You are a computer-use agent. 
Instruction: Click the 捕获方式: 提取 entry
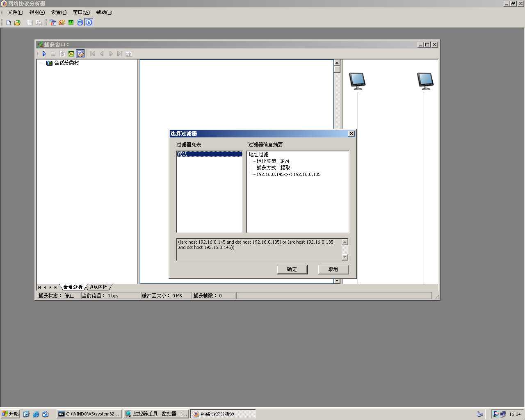(x=273, y=168)
